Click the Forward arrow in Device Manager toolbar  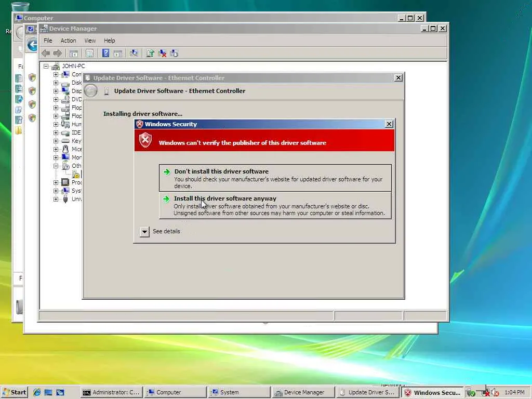(58, 54)
